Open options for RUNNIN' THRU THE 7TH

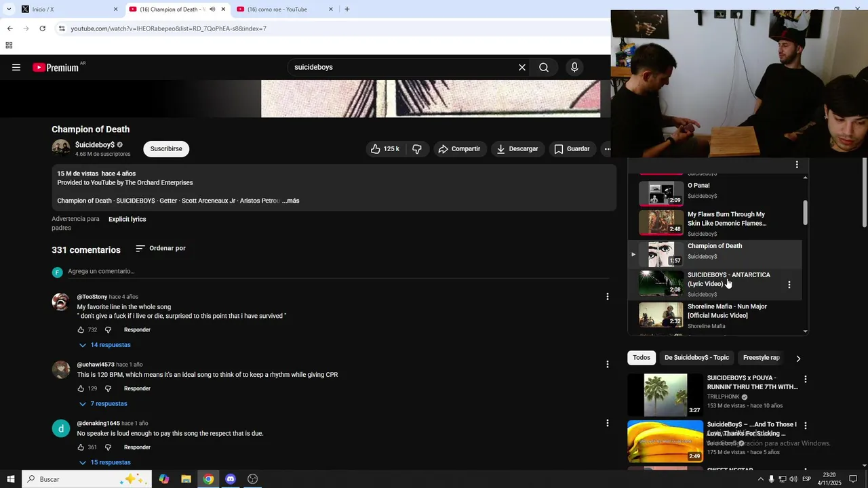tap(806, 380)
